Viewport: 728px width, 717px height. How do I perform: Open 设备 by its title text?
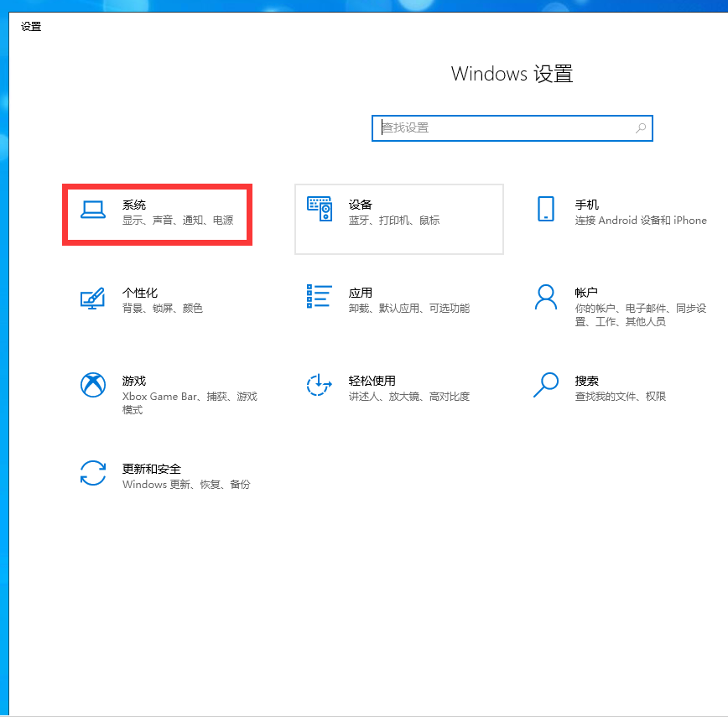coord(361,205)
